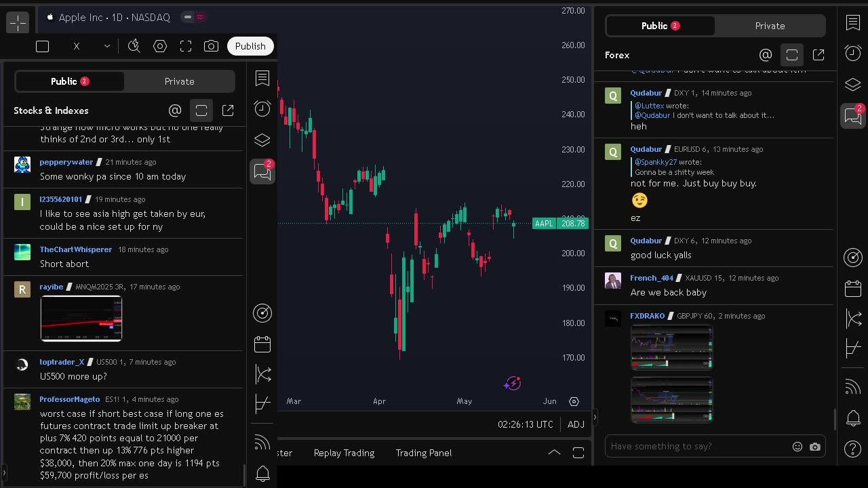The width and height of the screenshot is (868, 488).
Task: Open alerts clock icon beside Stocks & Indexes panel
Action: click(x=262, y=109)
